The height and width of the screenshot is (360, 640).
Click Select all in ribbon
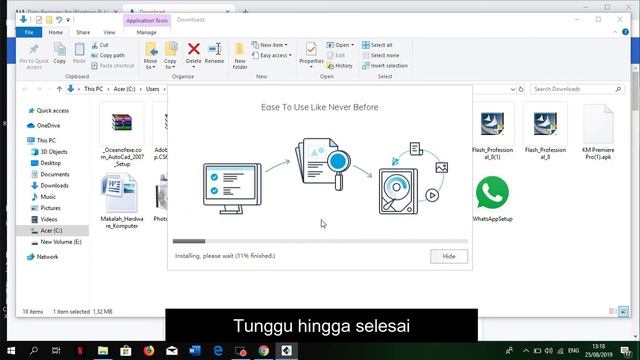tap(377, 45)
